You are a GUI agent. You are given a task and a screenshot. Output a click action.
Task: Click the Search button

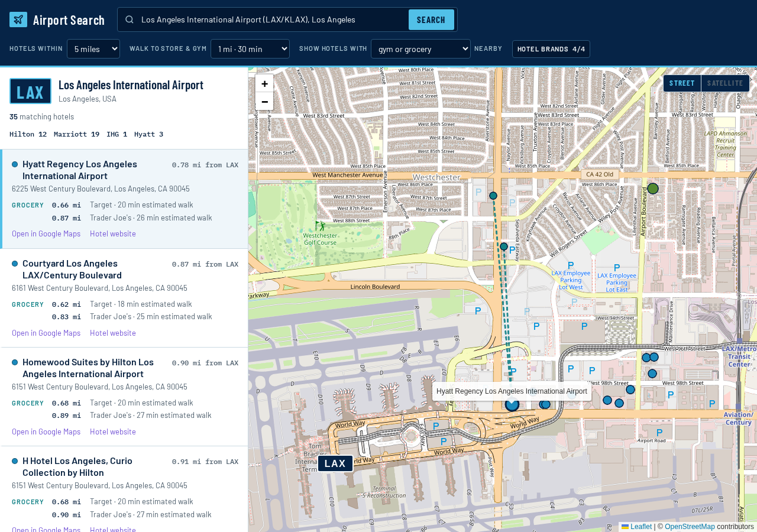tap(431, 20)
